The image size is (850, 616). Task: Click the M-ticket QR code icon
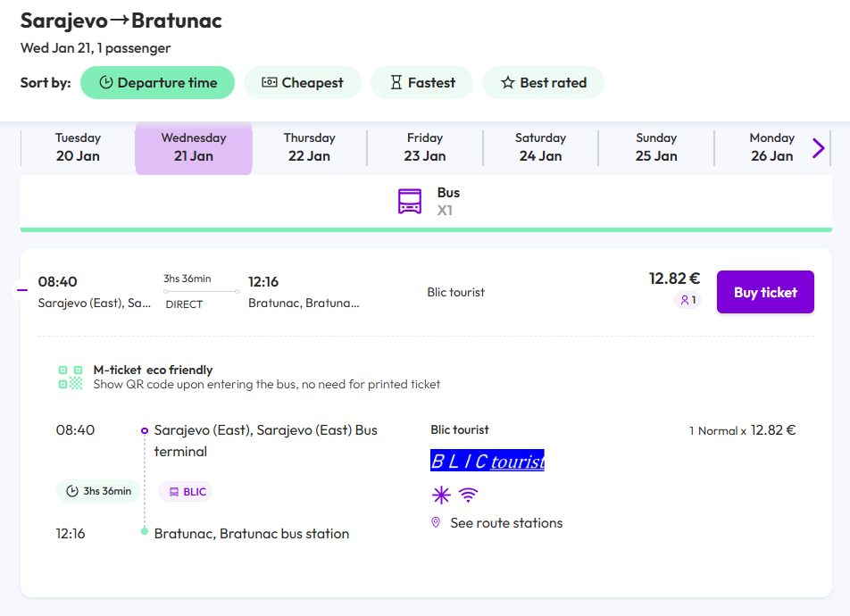(71, 378)
